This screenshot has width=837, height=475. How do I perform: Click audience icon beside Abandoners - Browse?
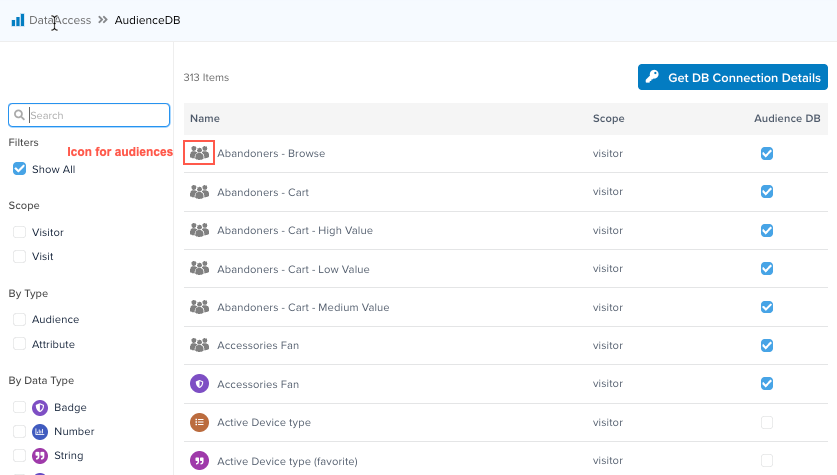pos(199,153)
